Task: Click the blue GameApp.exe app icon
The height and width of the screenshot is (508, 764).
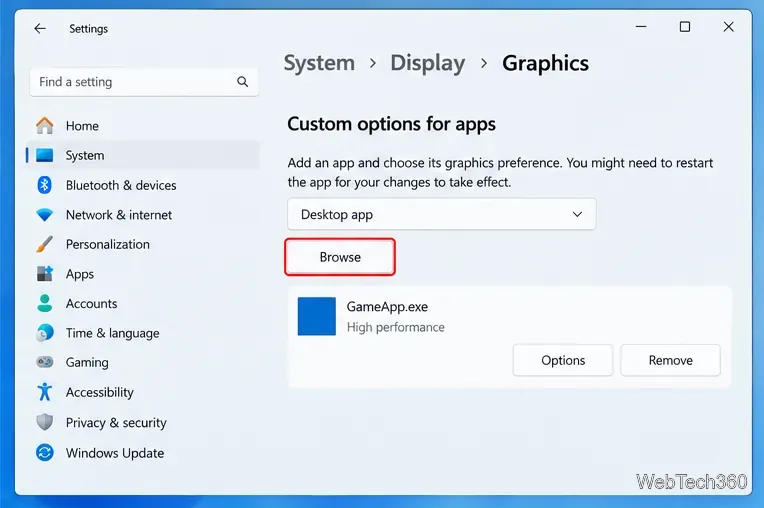Action: [317, 317]
